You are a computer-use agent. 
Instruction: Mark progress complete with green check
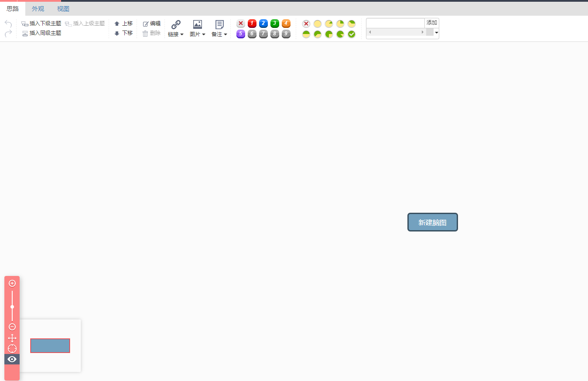coord(352,34)
